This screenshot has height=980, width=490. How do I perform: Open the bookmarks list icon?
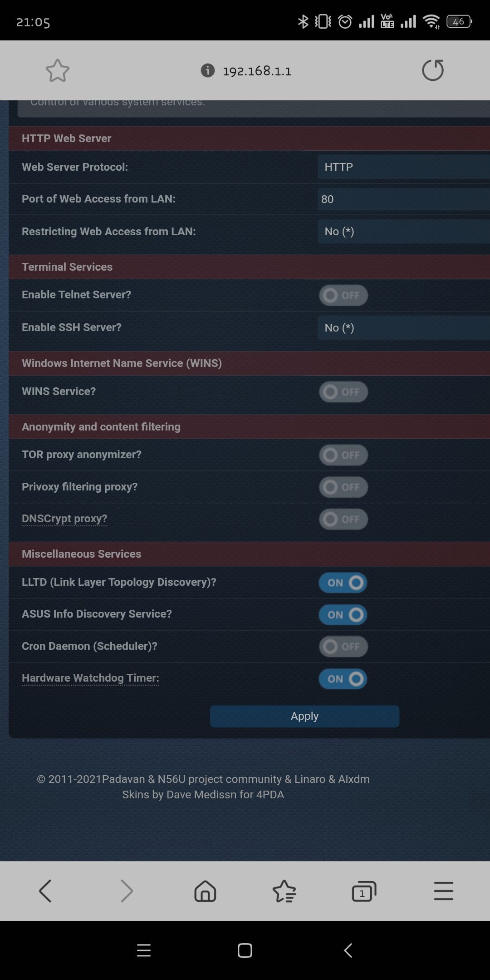tap(284, 891)
